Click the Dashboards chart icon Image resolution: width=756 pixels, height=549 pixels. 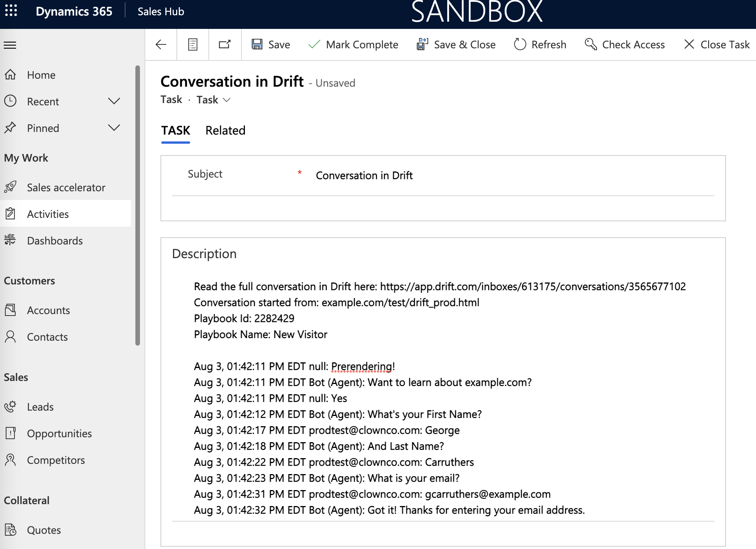[x=10, y=240]
